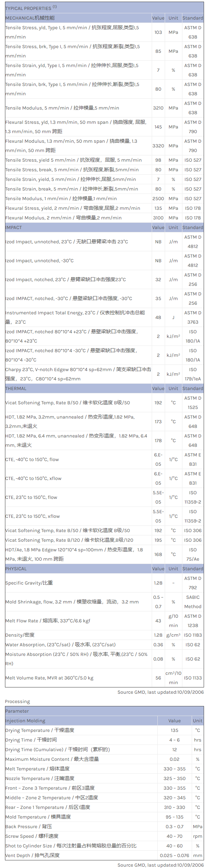This screenshot has height=868, width=205.
Task: Click the Specific Gravity value 1.28
Action: (x=158, y=583)
